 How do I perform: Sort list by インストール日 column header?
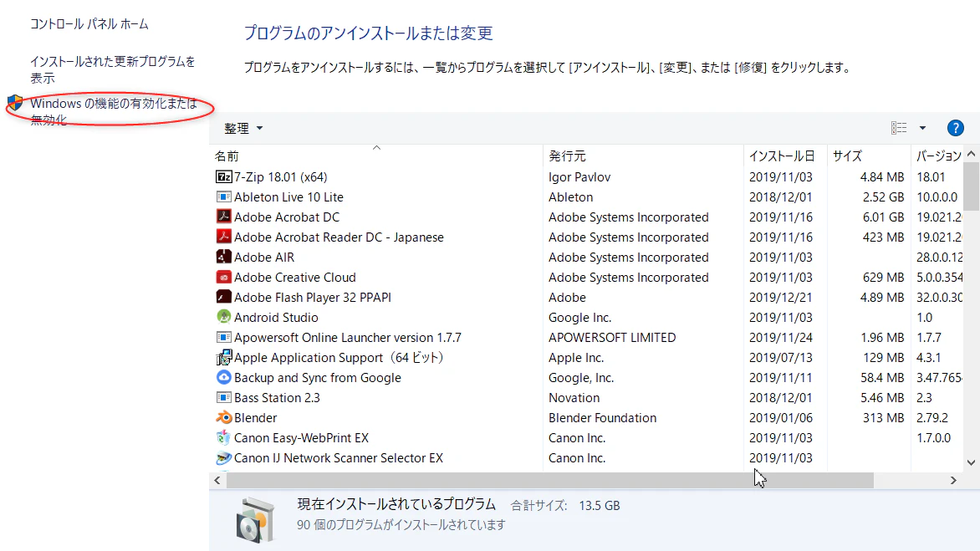pyautogui.click(x=785, y=156)
